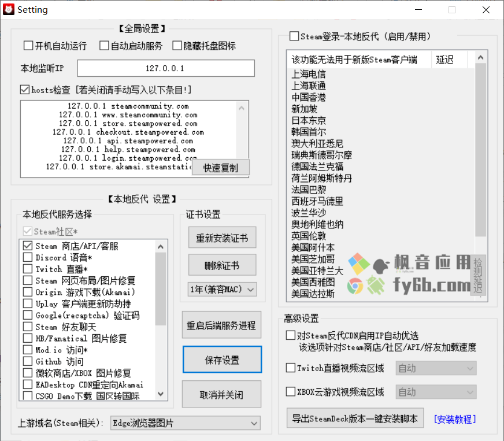
Task: Enable 对Steam反代CDN启用IP自动优选 checkbox
Action: tap(291, 335)
